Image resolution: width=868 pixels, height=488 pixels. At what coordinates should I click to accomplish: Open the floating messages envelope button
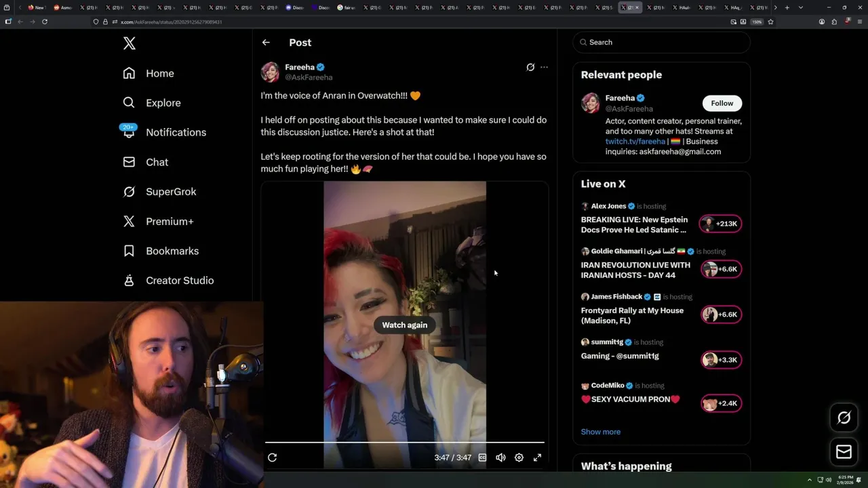point(844,452)
